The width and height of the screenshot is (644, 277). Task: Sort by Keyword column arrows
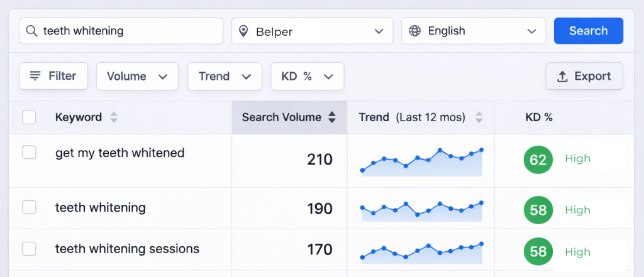pyautogui.click(x=114, y=117)
